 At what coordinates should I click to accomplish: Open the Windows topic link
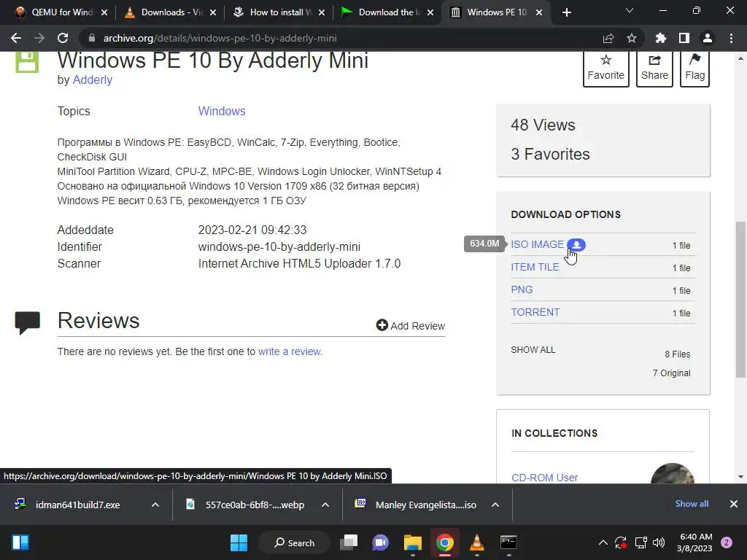coord(222,111)
